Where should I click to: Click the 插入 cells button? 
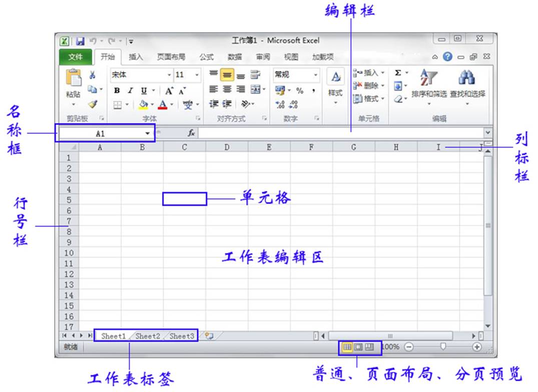368,72
